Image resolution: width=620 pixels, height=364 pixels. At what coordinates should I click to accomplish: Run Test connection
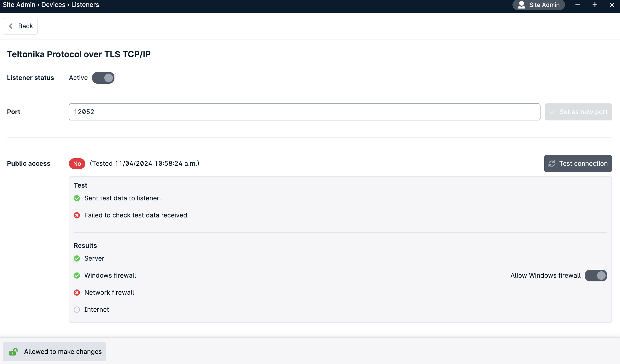pos(578,164)
